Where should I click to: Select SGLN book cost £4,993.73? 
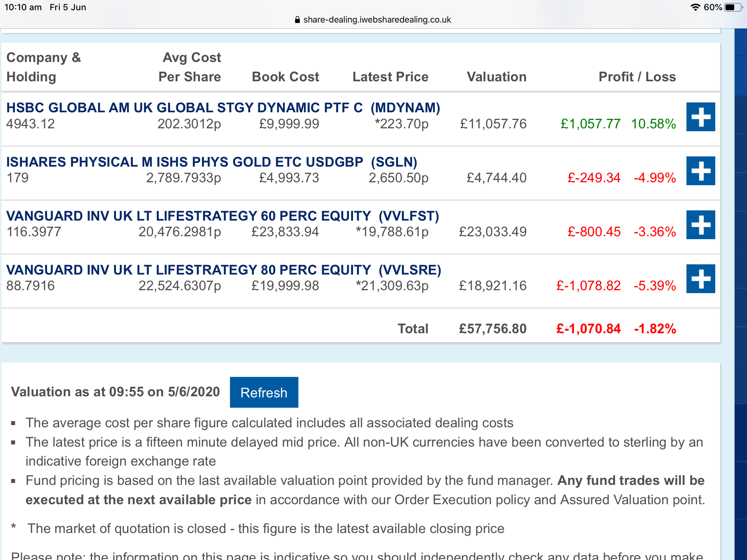coord(289,178)
